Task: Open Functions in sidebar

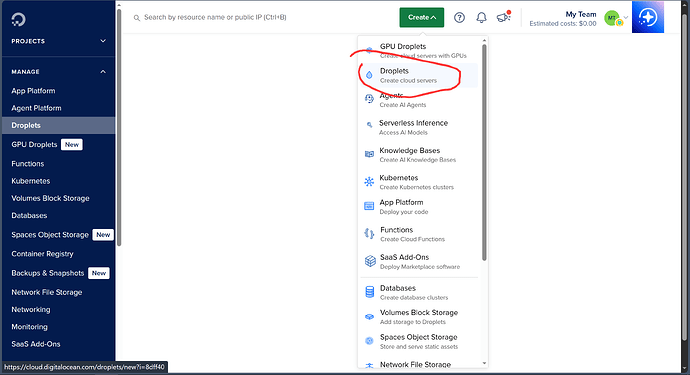Action: tap(28, 164)
